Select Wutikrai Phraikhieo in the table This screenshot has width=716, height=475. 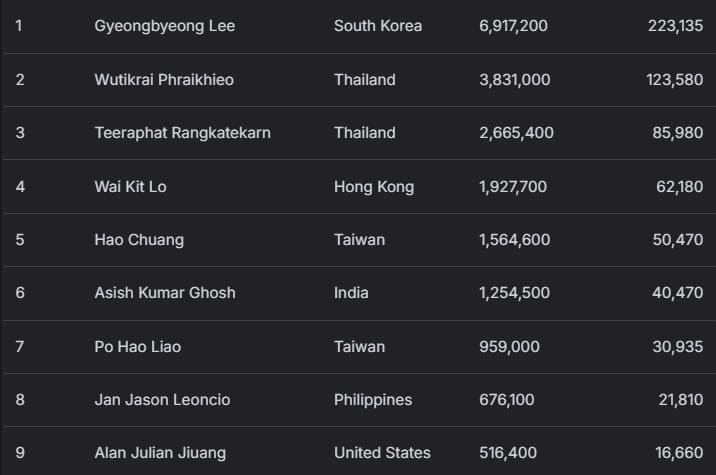[x=164, y=79]
